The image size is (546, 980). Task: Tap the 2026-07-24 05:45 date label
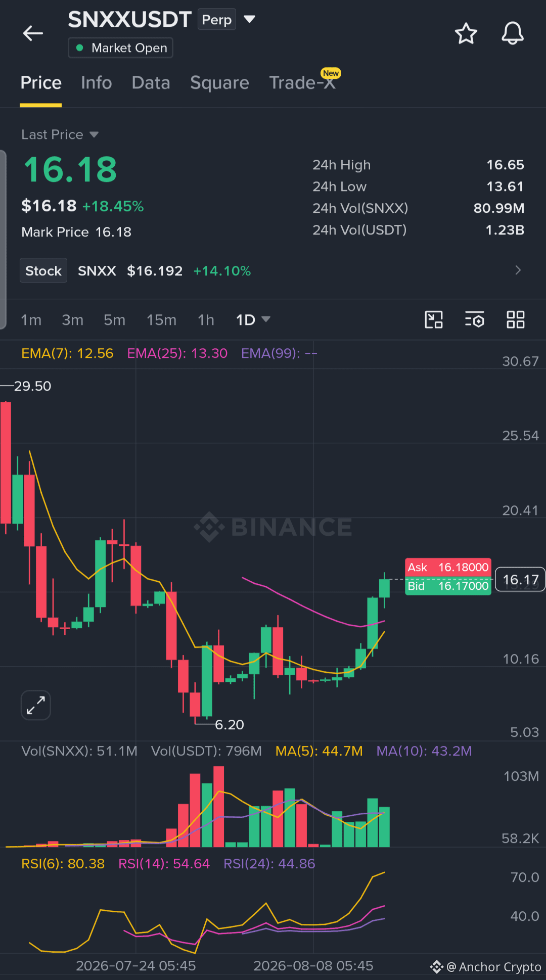click(x=136, y=966)
